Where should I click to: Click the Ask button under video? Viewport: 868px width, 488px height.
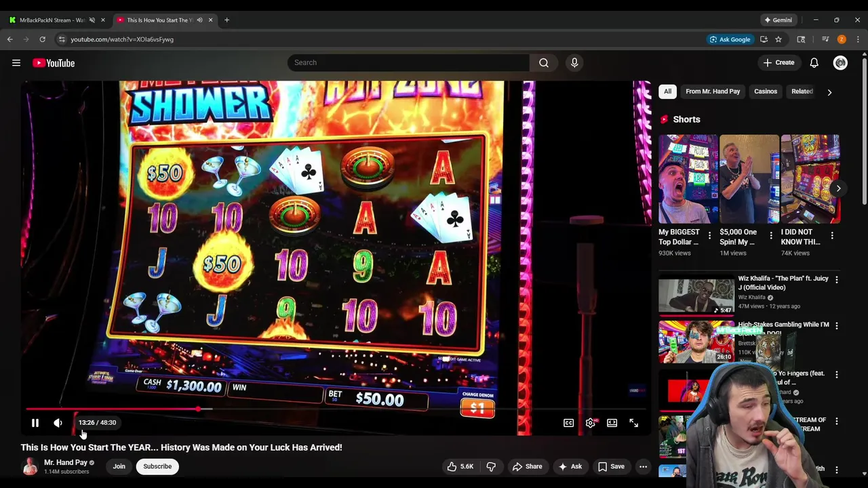tap(570, 466)
